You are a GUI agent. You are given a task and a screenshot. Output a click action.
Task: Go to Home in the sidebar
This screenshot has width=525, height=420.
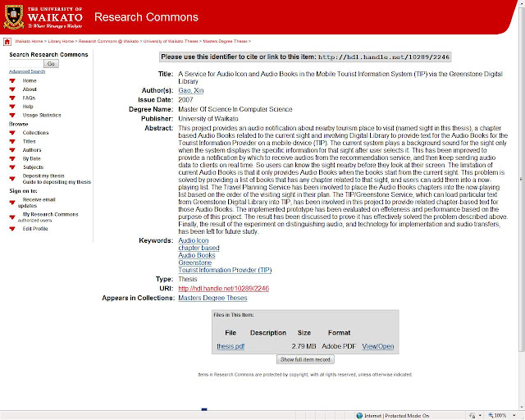point(30,80)
